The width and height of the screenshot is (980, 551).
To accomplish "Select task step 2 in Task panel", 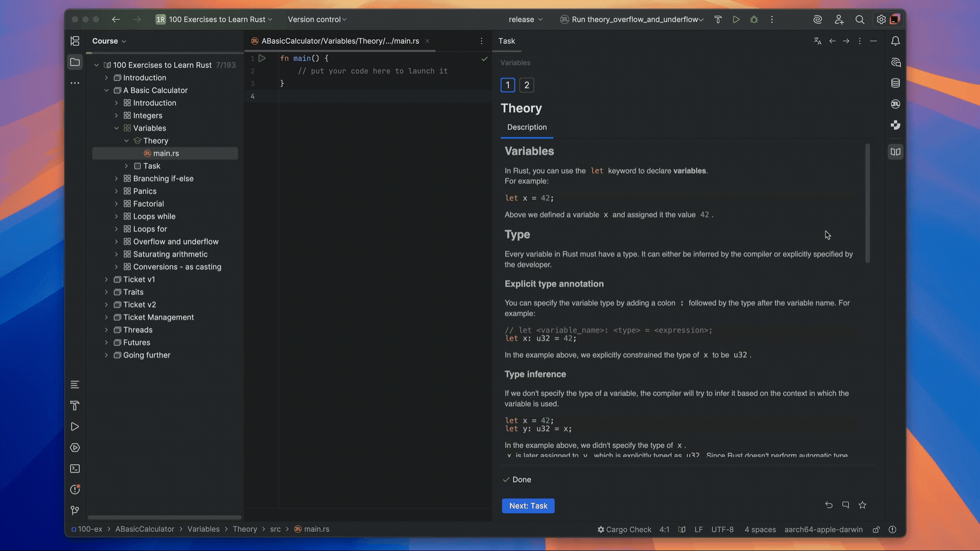I will 527,85.
